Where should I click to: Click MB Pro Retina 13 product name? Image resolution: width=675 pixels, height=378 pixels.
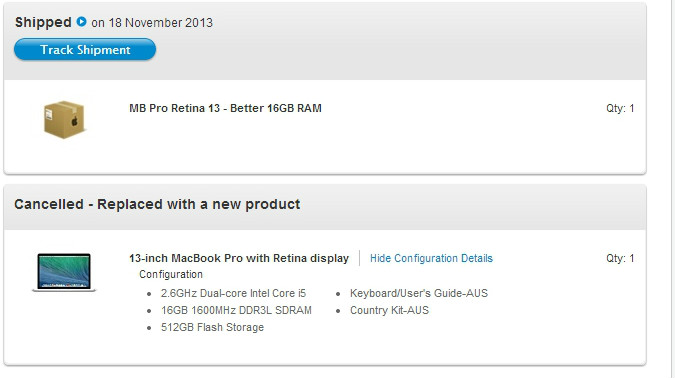tap(225, 108)
